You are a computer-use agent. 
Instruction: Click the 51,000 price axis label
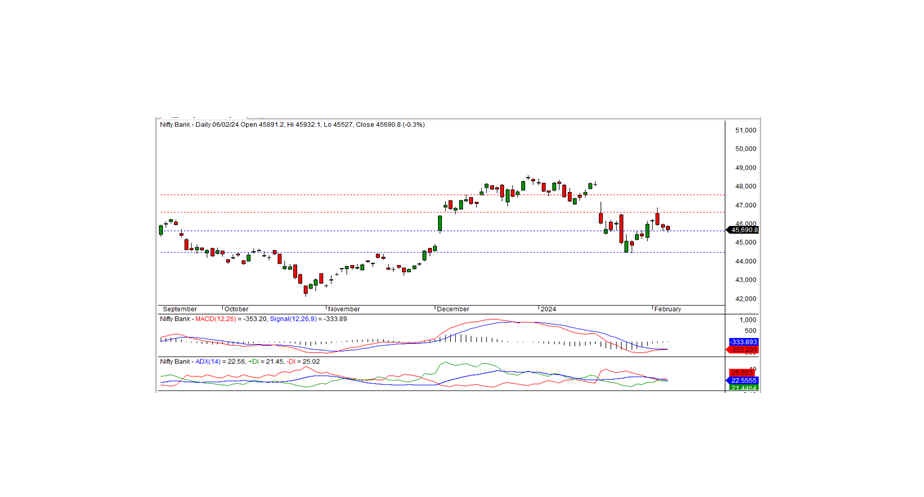point(745,130)
